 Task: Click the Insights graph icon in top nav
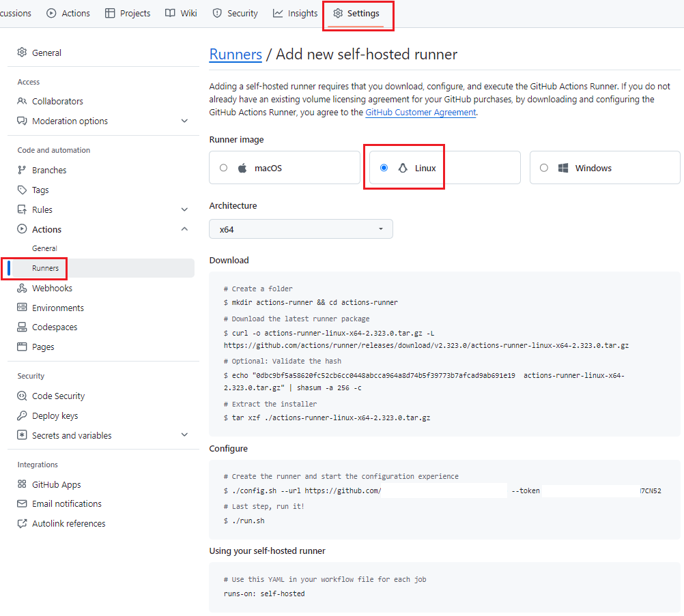tap(278, 14)
